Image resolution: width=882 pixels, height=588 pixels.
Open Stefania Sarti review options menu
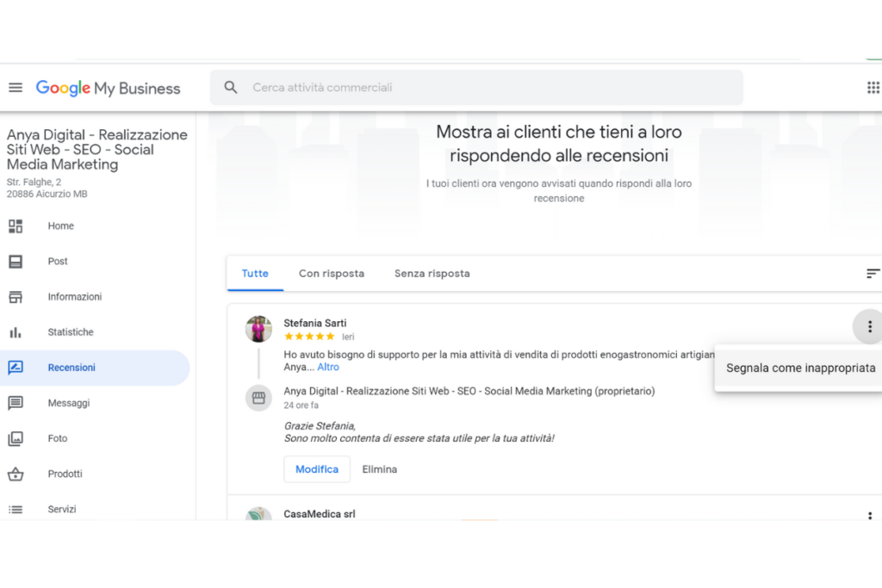point(869,327)
